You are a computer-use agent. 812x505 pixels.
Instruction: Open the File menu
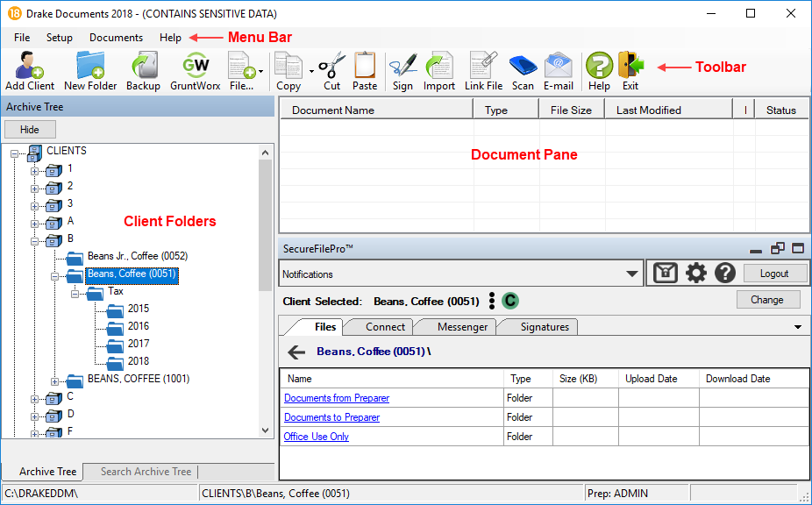point(22,38)
